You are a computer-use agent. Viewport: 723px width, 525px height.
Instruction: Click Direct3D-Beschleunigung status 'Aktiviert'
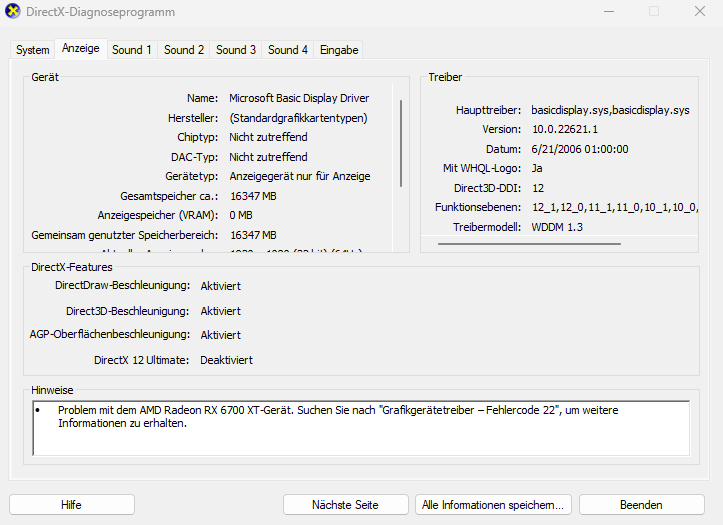(x=221, y=311)
